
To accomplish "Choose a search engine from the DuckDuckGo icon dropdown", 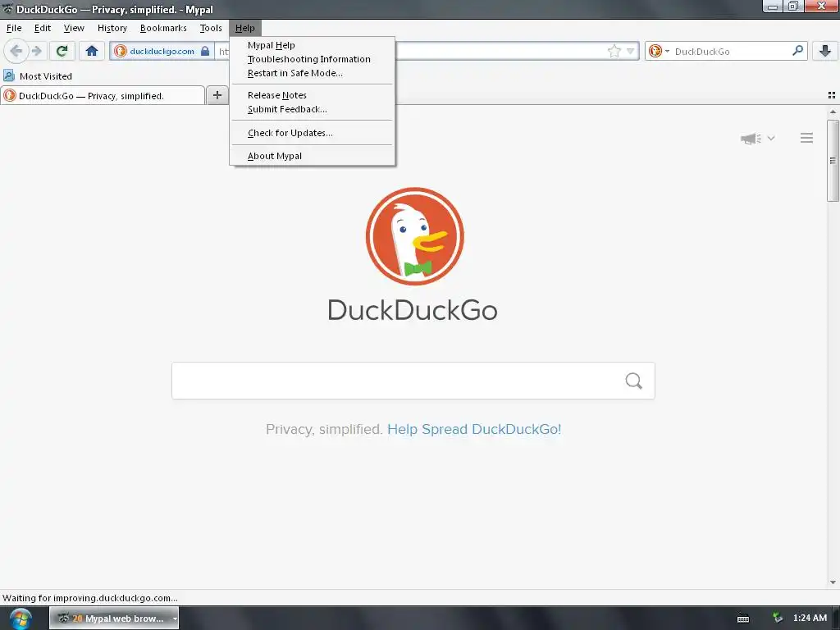I will 659,52.
